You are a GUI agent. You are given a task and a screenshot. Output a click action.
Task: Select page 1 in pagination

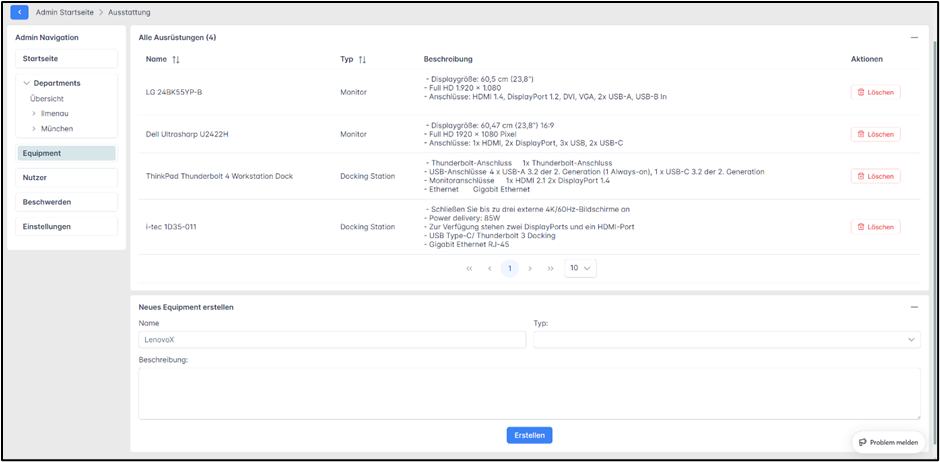510,268
